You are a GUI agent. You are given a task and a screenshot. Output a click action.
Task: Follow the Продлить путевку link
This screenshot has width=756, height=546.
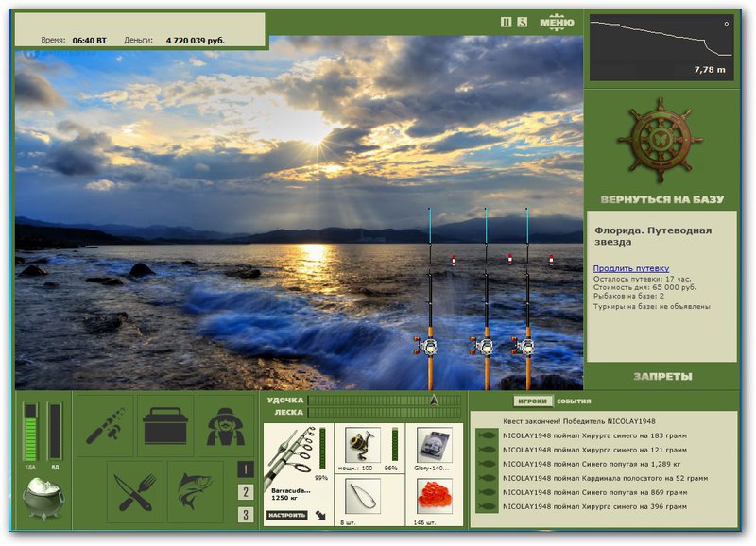coord(630,268)
